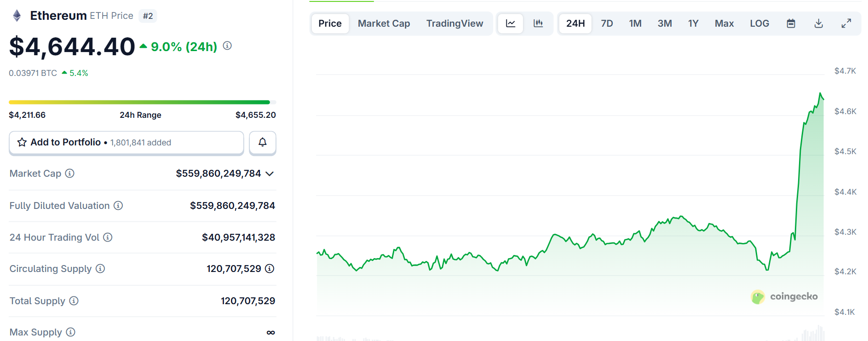
Task: Select the 1Y time range
Action: (x=693, y=23)
